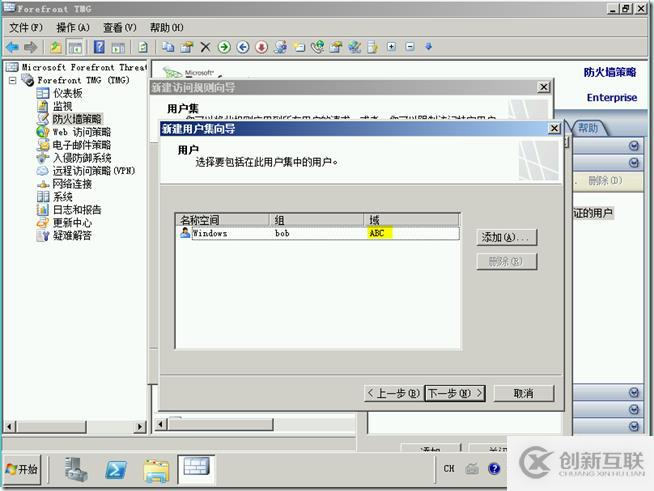Click the Refresh page toolbar icon
This screenshot has width=654, height=491.
click(x=143, y=47)
